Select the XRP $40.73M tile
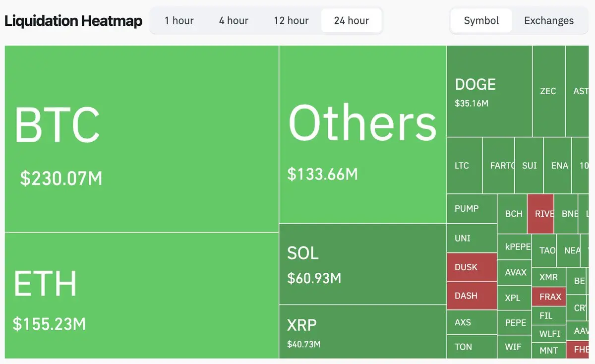This screenshot has width=595, height=364. coord(363,332)
